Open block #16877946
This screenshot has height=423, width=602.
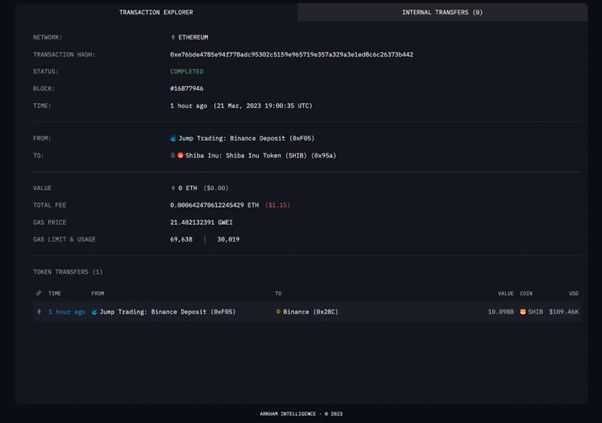click(187, 89)
